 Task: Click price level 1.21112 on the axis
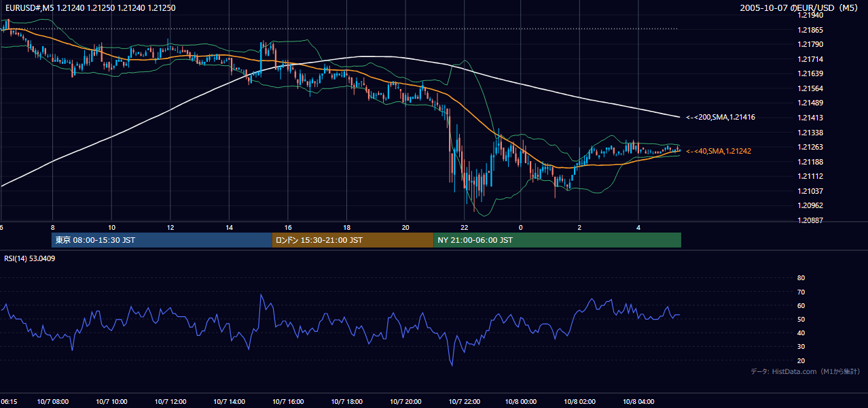pyautogui.click(x=810, y=176)
